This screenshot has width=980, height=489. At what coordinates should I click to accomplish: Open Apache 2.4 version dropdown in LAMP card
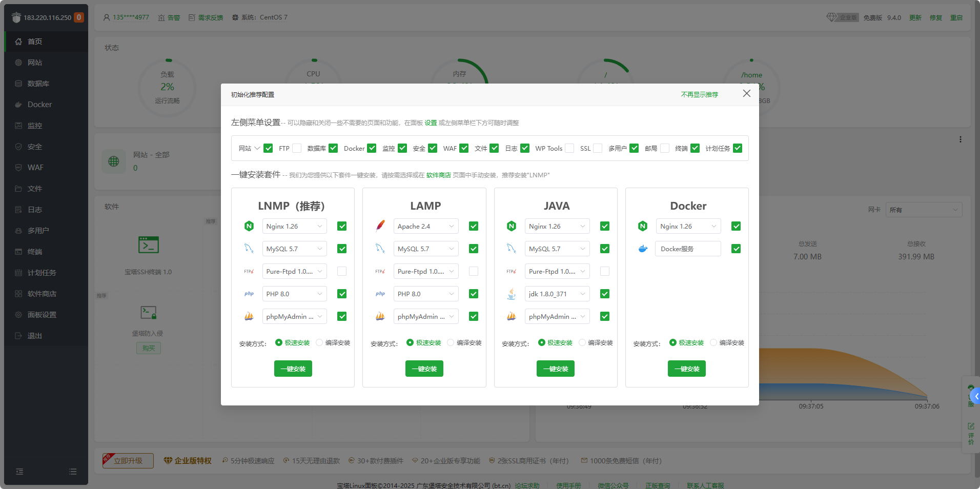tap(426, 226)
